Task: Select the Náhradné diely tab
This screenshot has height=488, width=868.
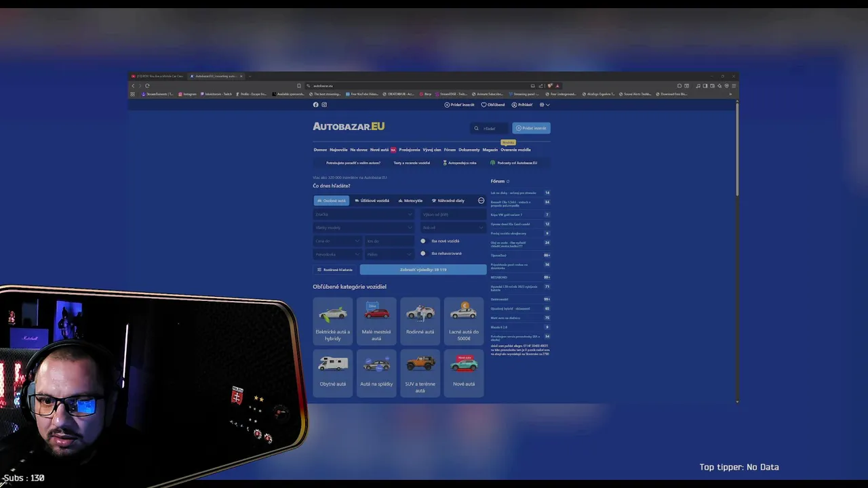Action: (x=448, y=201)
